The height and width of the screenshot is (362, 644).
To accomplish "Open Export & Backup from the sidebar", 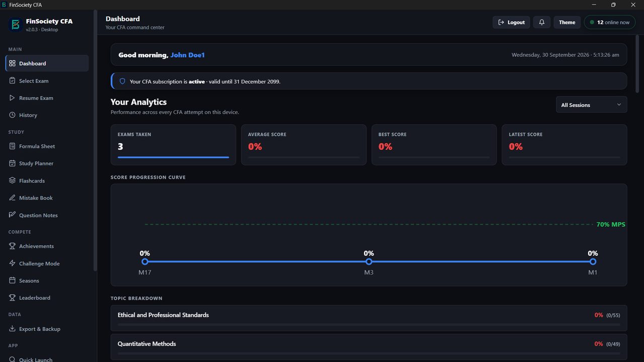I will 47,329.
